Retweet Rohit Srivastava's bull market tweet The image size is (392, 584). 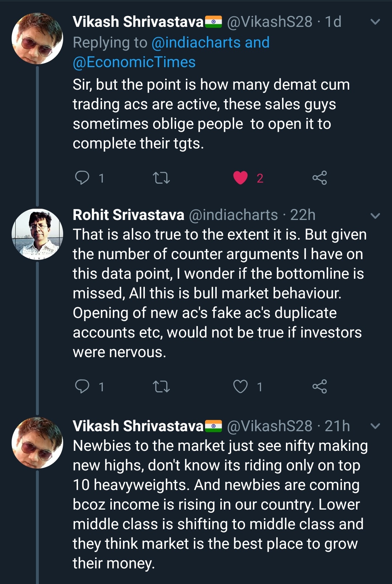click(x=161, y=387)
